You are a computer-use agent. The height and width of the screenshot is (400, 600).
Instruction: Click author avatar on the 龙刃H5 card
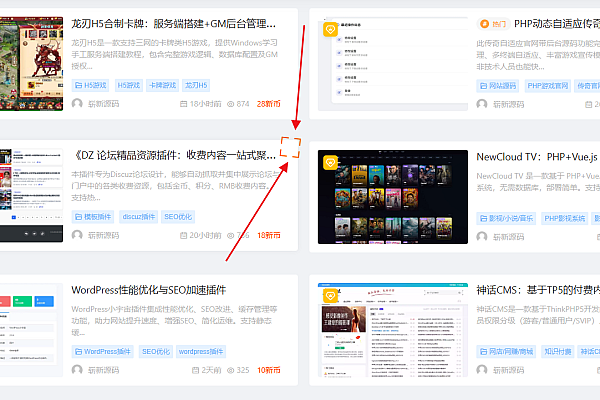77,104
